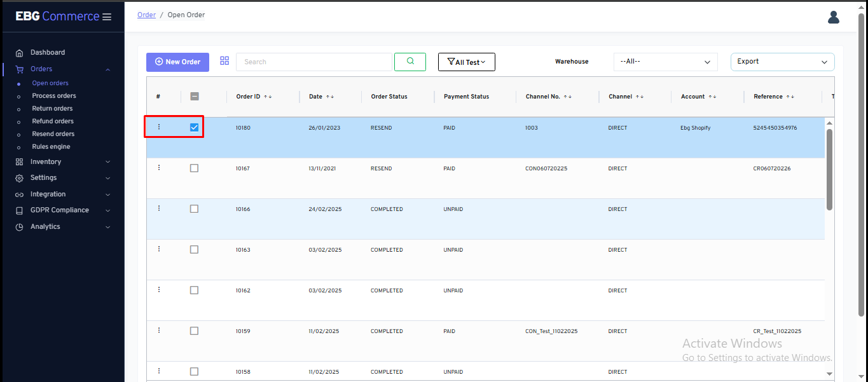Open Rules engine menu item

[x=51, y=147]
